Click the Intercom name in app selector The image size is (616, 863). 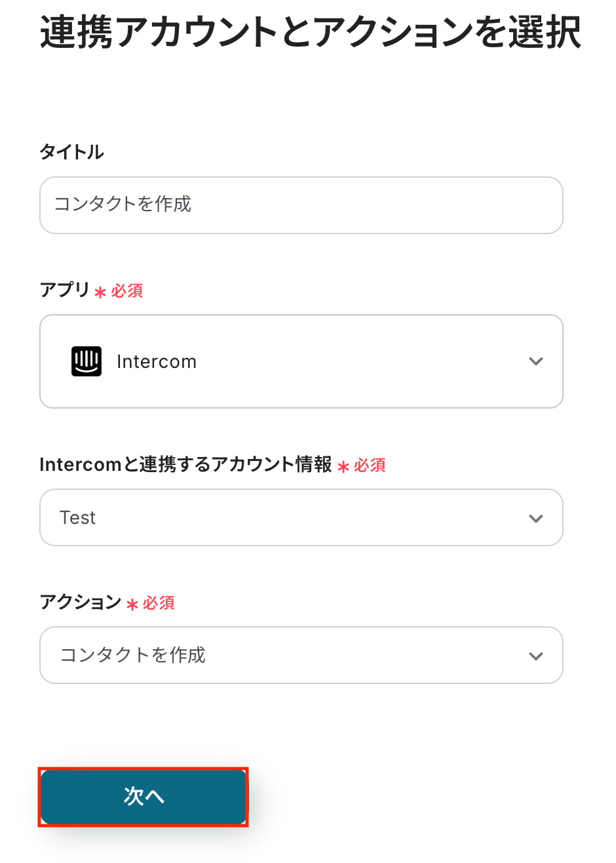click(157, 362)
